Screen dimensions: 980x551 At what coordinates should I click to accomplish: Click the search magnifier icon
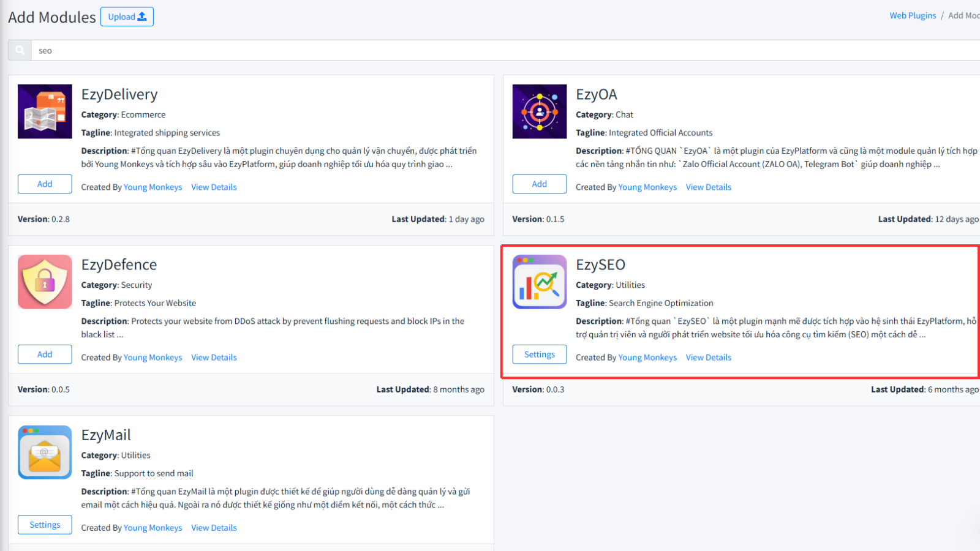[20, 50]
